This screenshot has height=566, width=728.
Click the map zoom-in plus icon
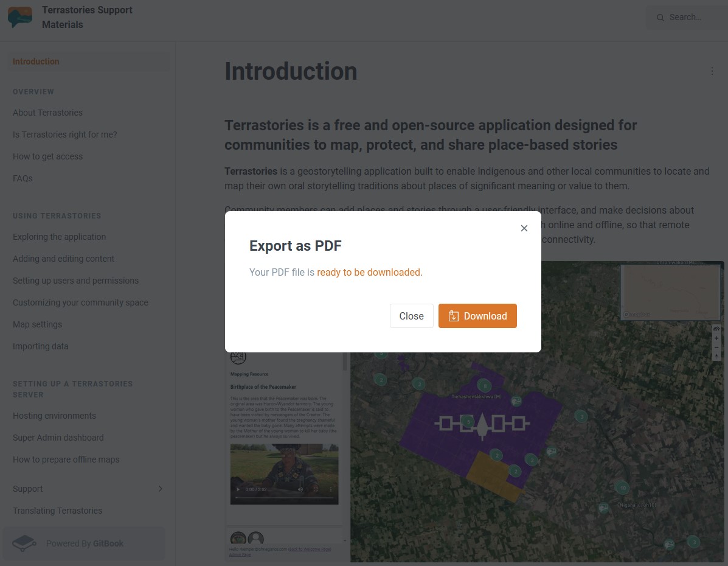(716, 338)
